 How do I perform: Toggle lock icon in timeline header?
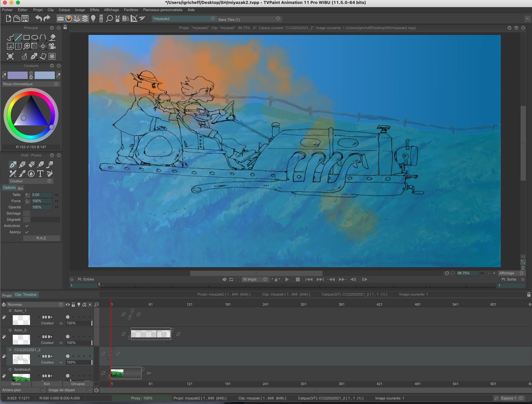(73, 304)
